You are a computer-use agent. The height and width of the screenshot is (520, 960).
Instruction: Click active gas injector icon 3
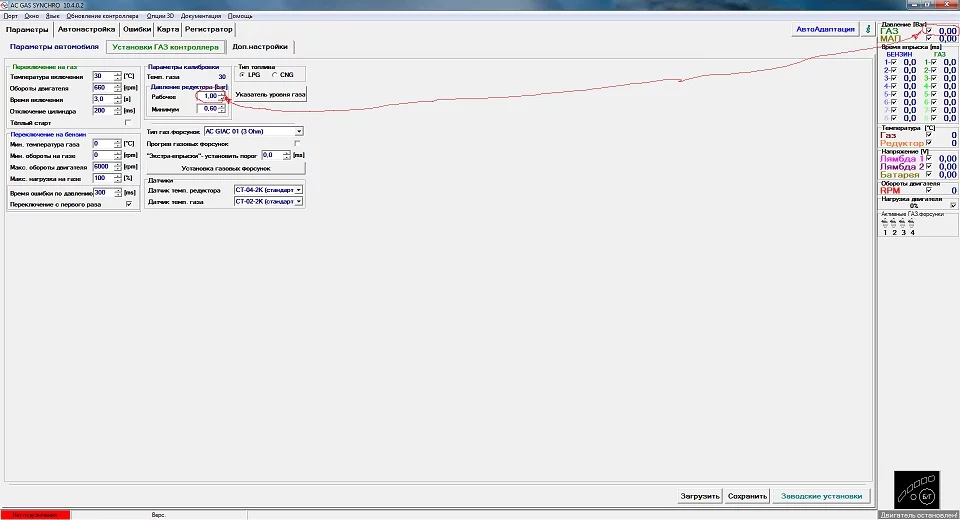coord(903,225)
